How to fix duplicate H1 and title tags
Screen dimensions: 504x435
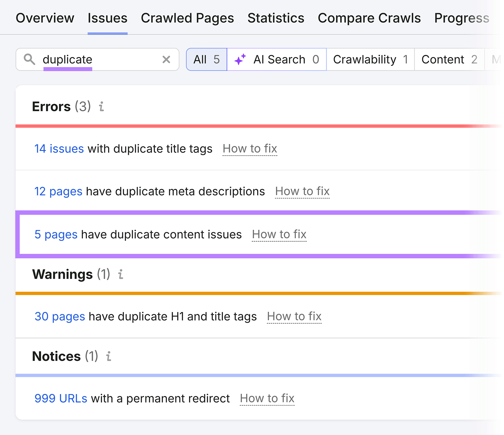[294, 316]
